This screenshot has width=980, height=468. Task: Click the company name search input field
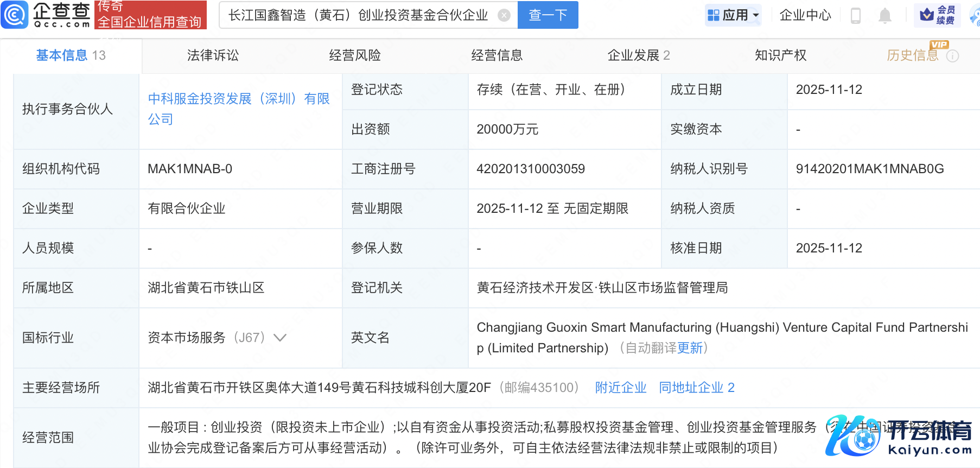[x=358, y=15]
